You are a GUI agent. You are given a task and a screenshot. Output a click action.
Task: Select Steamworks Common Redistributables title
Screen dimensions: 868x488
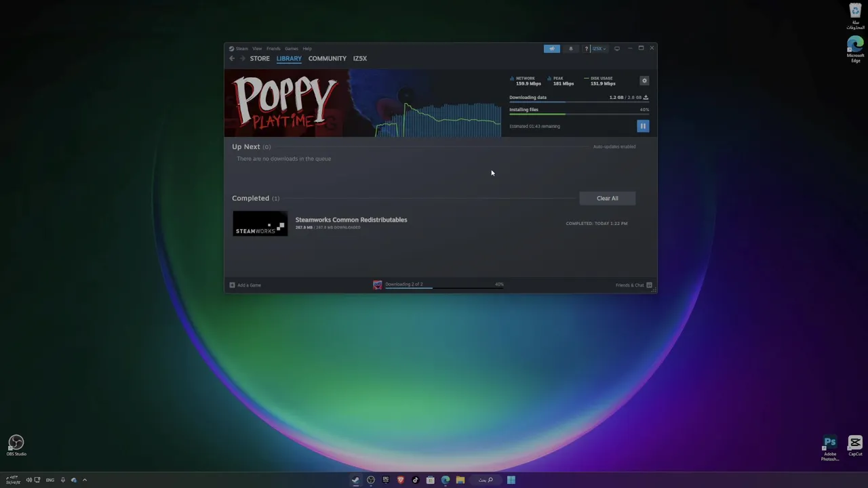pos(351,220)
